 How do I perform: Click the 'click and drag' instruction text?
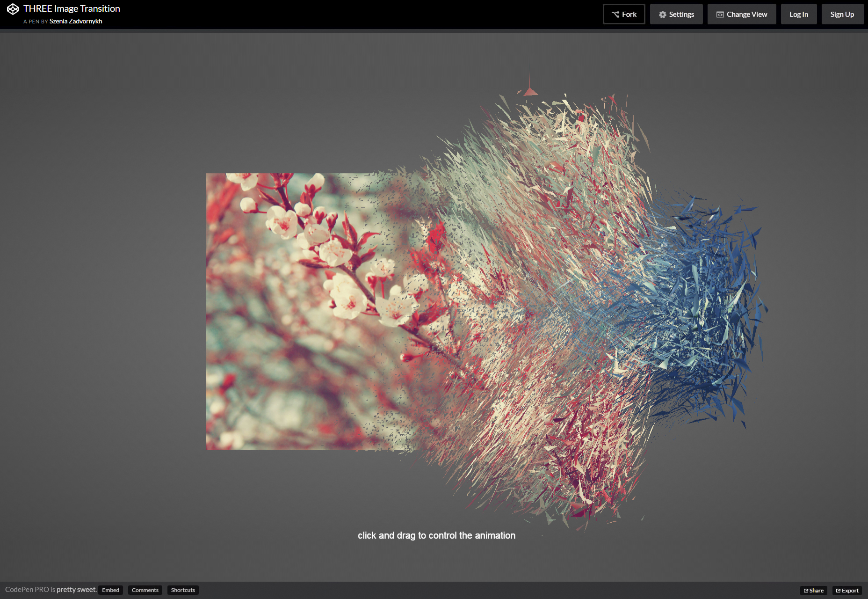coord(436,535)
